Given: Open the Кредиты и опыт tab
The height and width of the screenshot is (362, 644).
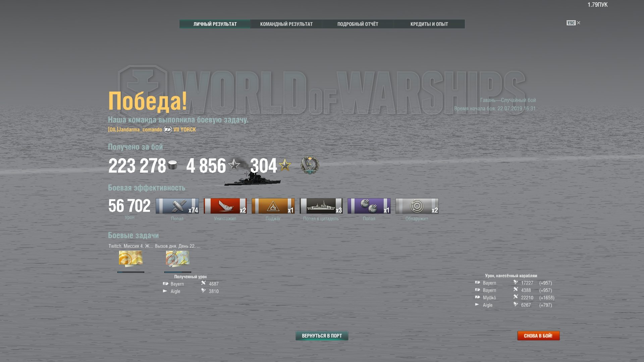Looking at the screenshot, I should click(x=429, y=24).
